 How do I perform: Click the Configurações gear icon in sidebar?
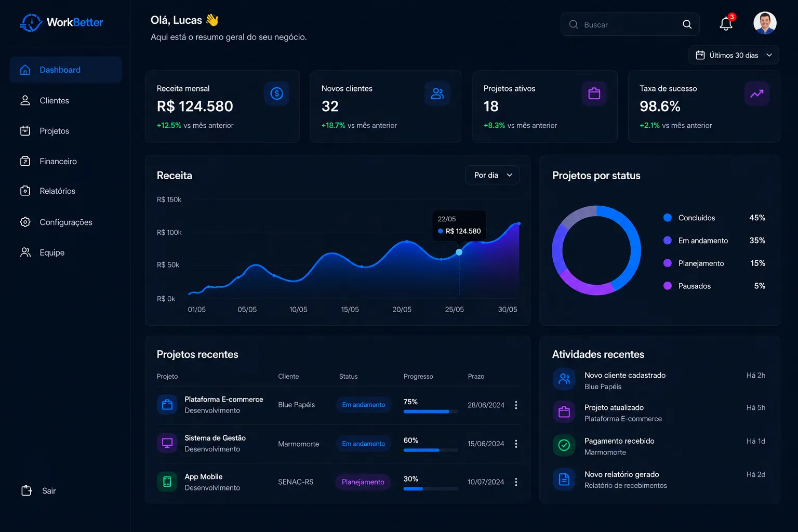tap(25, 222)
